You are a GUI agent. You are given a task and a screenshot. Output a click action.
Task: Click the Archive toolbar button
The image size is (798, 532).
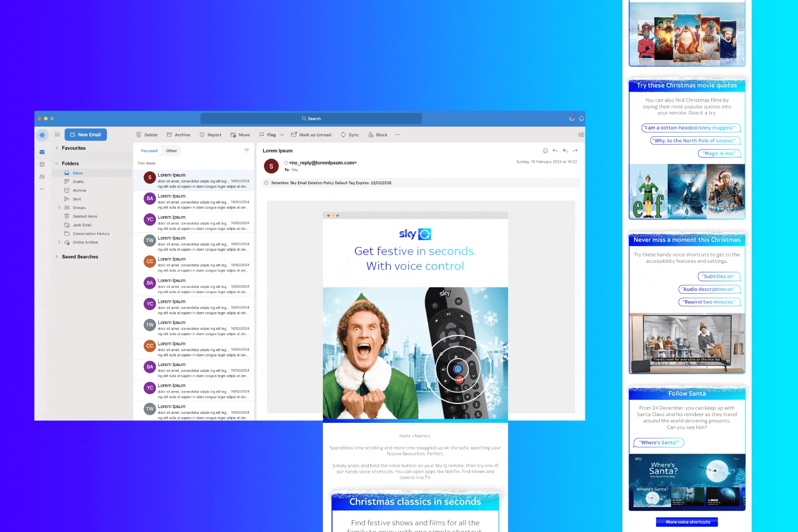(x=178, y=135)
